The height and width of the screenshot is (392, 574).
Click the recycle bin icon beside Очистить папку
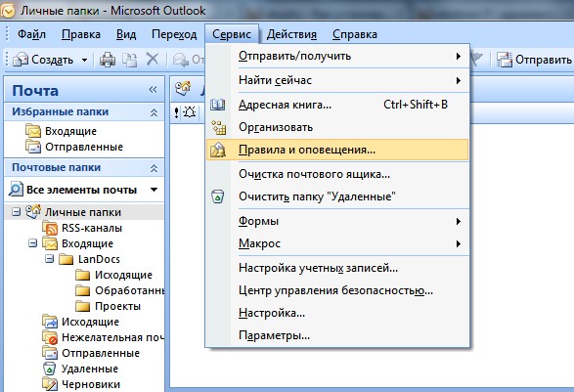(217, 196)
